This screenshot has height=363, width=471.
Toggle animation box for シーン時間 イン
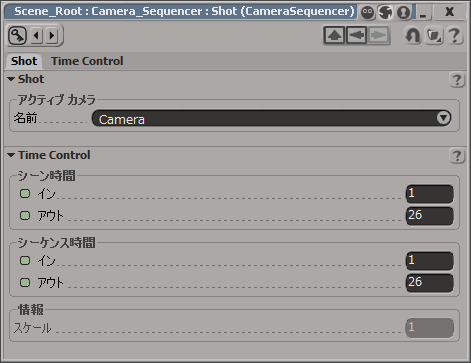point(25,193)
